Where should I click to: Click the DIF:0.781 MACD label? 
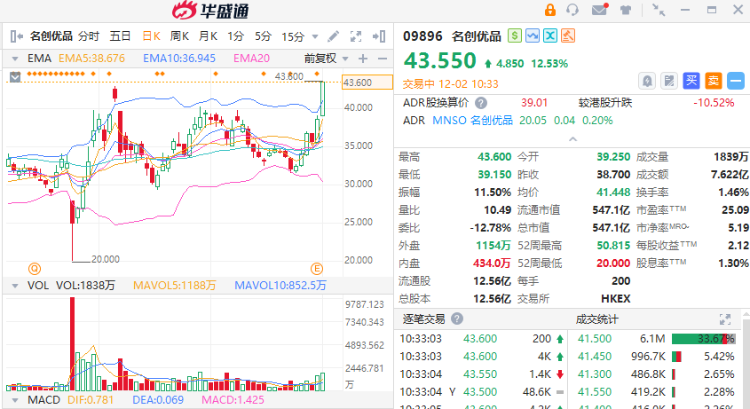pos(90,400)
